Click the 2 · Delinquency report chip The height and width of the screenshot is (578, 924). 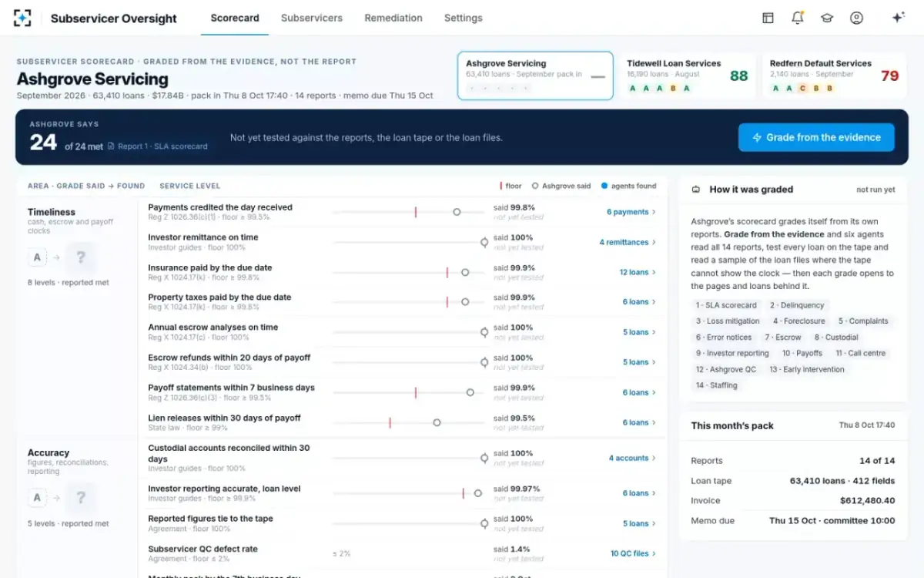797,305
